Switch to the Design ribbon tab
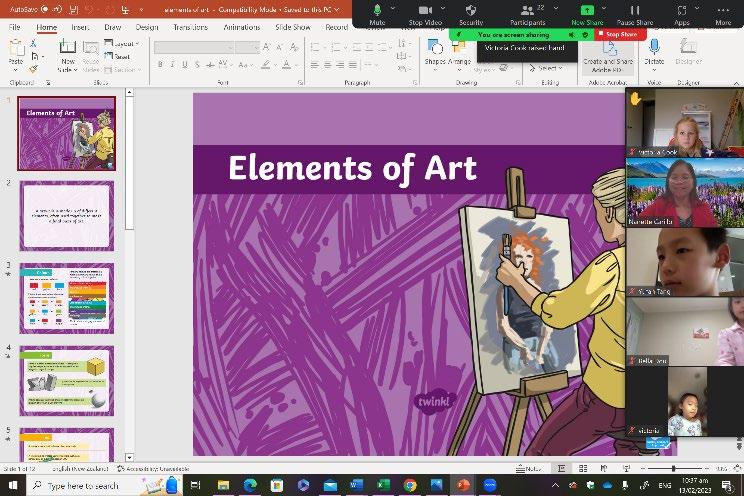 [147, 27]
